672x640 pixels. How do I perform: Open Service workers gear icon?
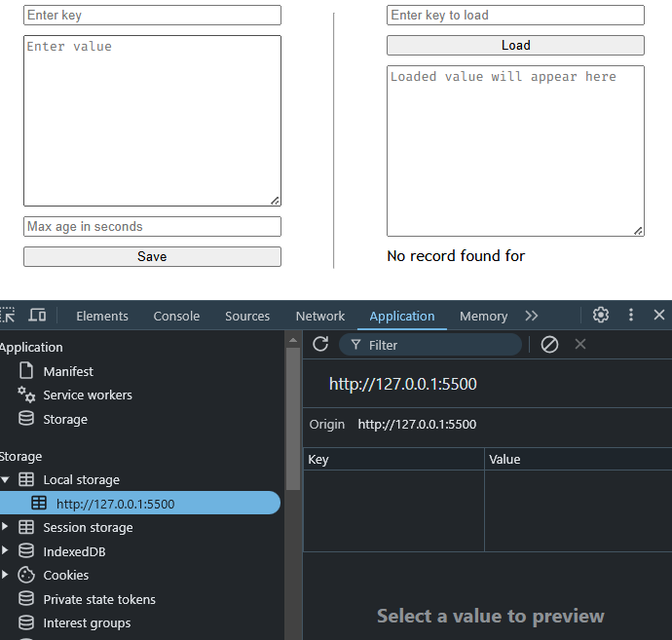click(26, 395)
